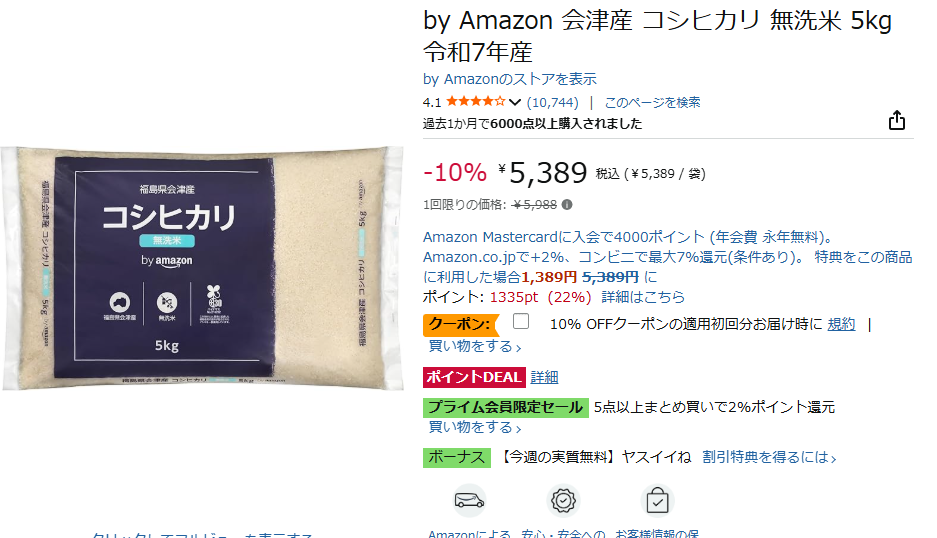Viewport: 937px width, 538px height.
Task: Click このページを検索 link
Action: coord(653,102)
